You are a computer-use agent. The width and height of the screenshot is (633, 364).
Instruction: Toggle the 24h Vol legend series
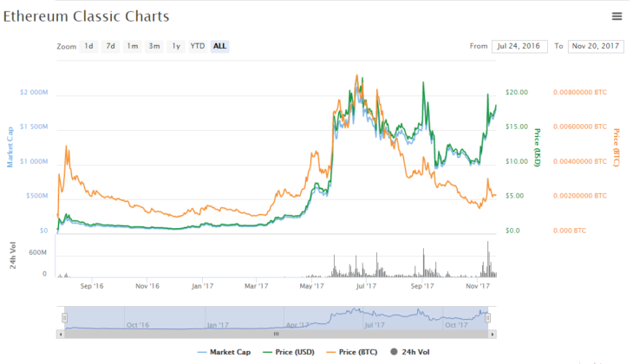(x=410, y=352)
